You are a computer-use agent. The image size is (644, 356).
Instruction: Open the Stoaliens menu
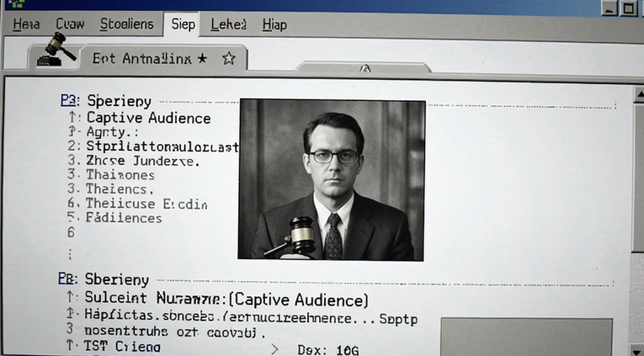126,24
